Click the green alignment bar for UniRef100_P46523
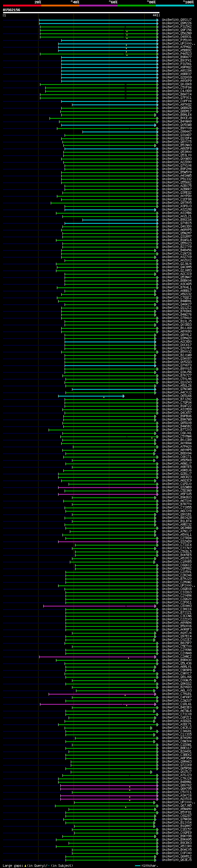Viewport: 197px width, 868px height. tap(99, 54)
